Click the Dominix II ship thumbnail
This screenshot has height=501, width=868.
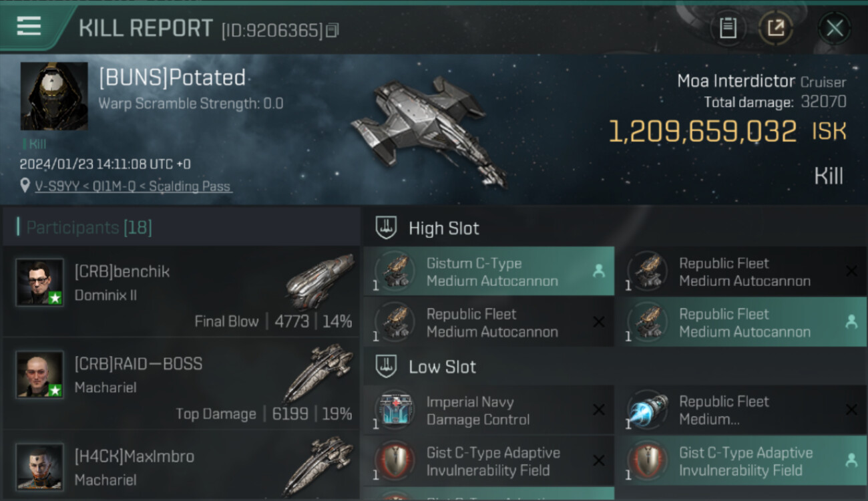coord(320,281)
